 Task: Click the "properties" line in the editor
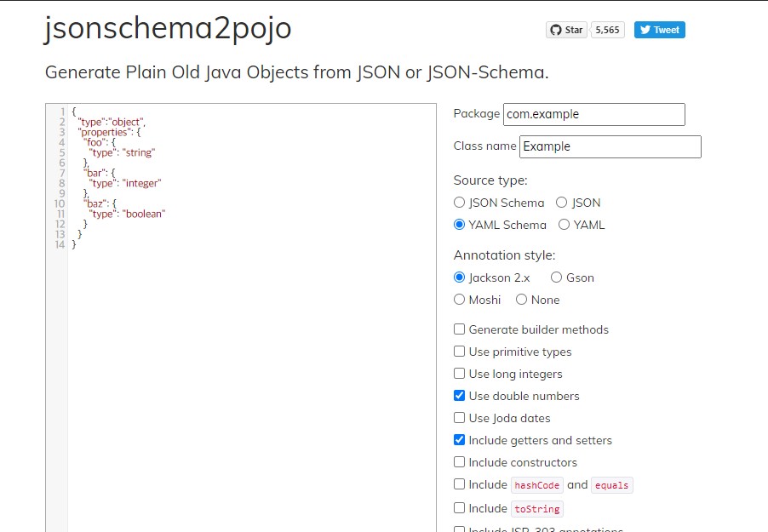pos(109,132)
